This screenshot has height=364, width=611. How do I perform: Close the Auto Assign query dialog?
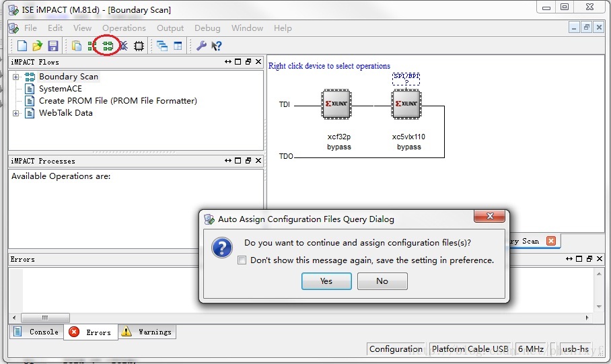pyautogui.click(x=489, y=216)
